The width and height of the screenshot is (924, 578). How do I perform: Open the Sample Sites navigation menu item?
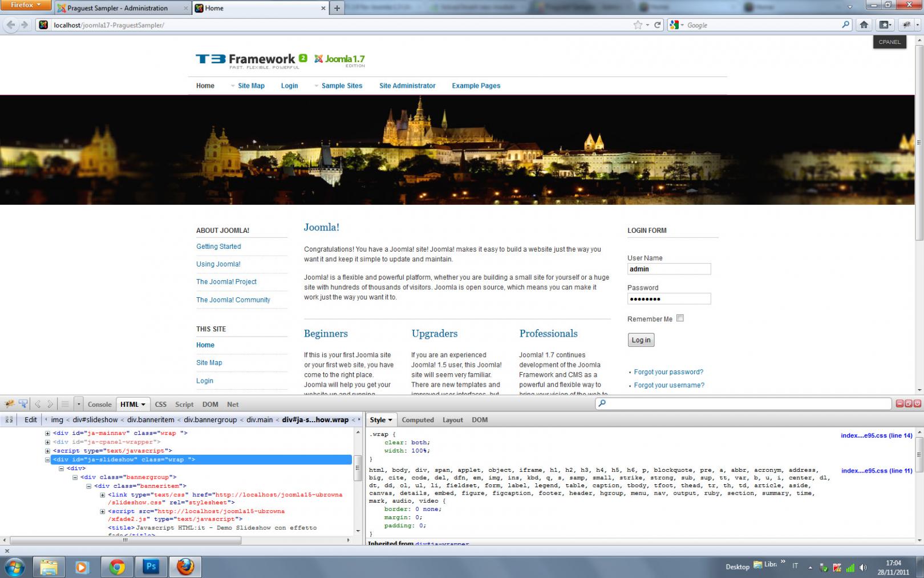click(x=342, y=86)
